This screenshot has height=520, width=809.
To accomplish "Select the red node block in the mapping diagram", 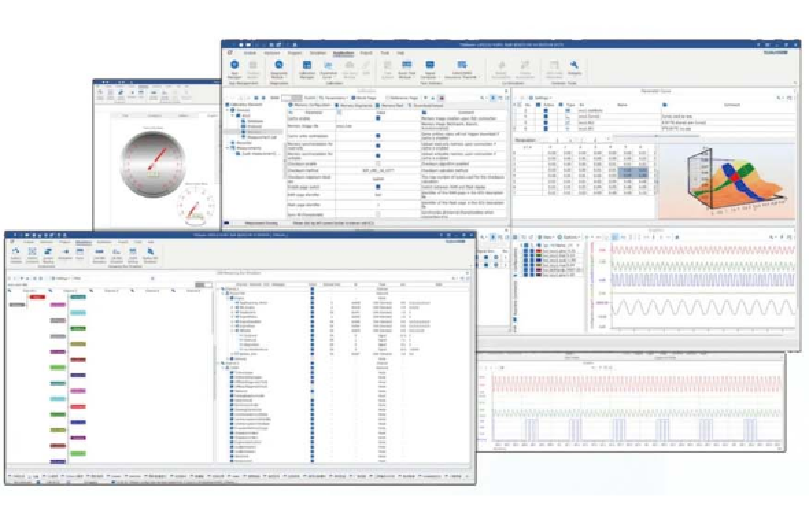I will coord(37,297).
